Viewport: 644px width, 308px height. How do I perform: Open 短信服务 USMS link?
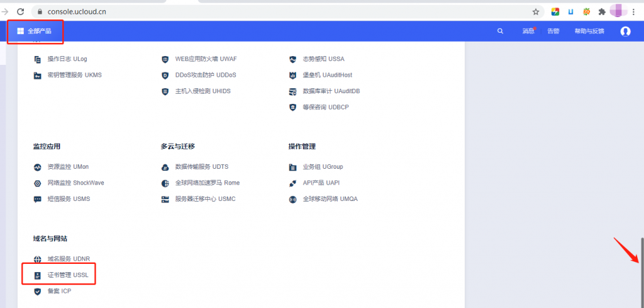tap(69, 198)
